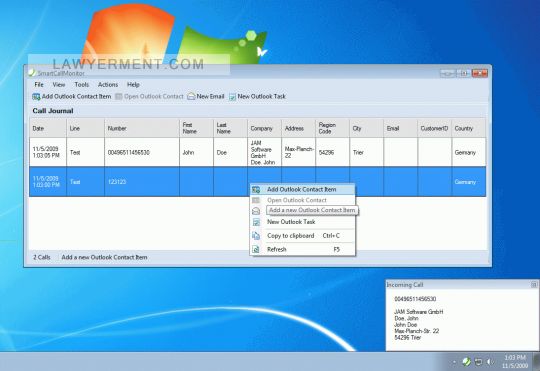Open the Help menu

(133, 84)
